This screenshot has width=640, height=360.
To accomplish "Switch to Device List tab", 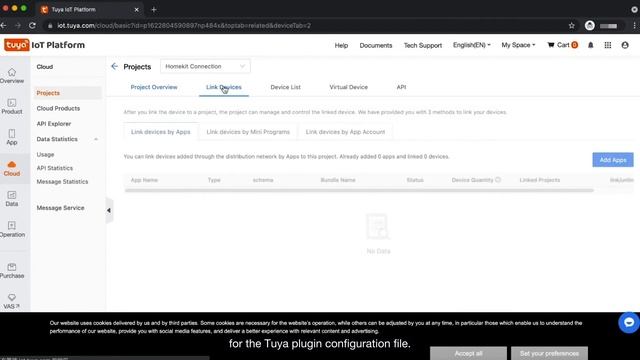I will 285,87.
